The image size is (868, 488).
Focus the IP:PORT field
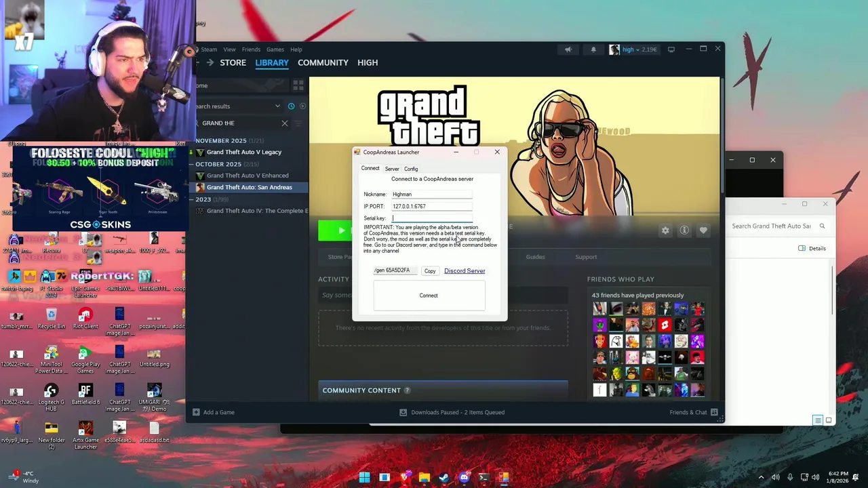(431, 206)
